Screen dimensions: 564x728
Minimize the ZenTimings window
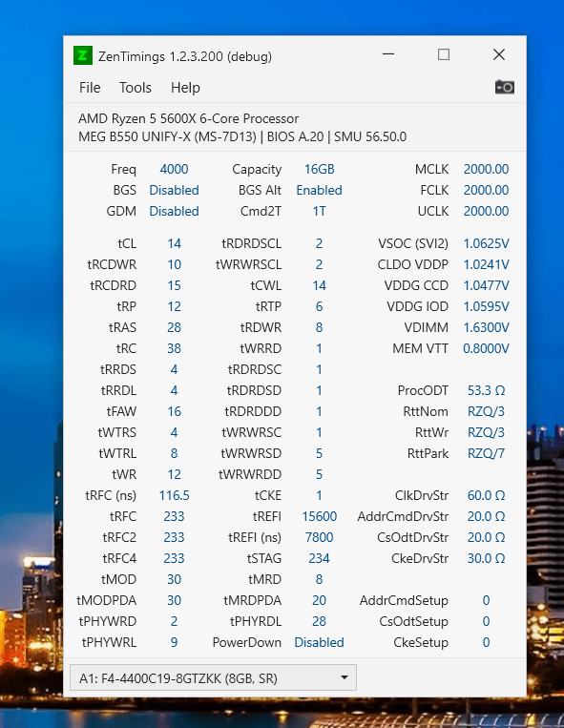tap(388, 54)
